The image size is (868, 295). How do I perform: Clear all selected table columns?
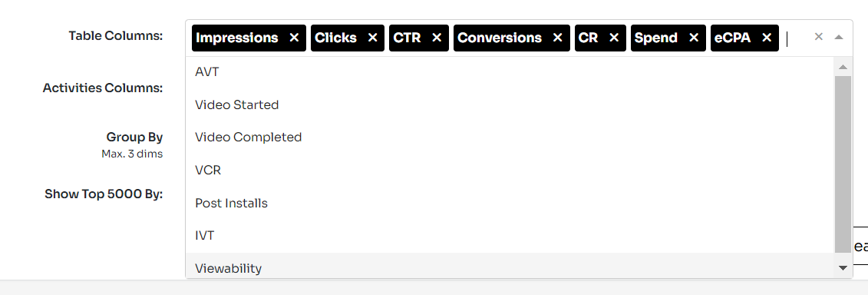click(819, 37)
